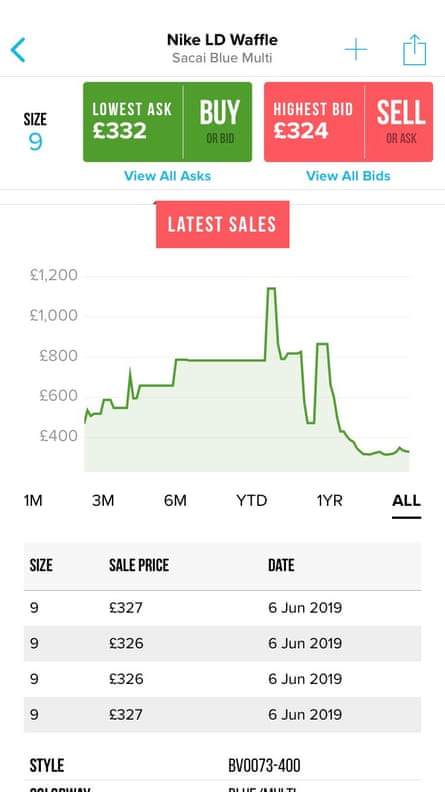The image size is (445, 792).
Task: Tap the style code BV0073-400
Action: pyautogui.click(x=264, y=766)
